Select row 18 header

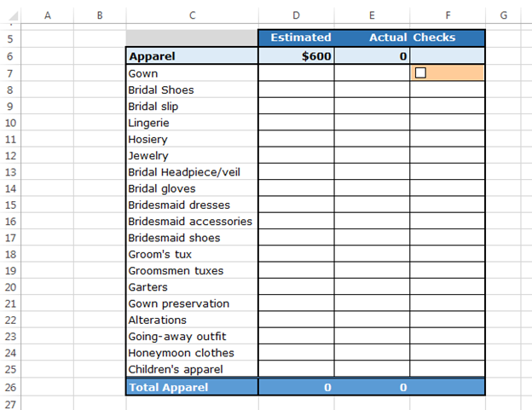coord(10,254)
